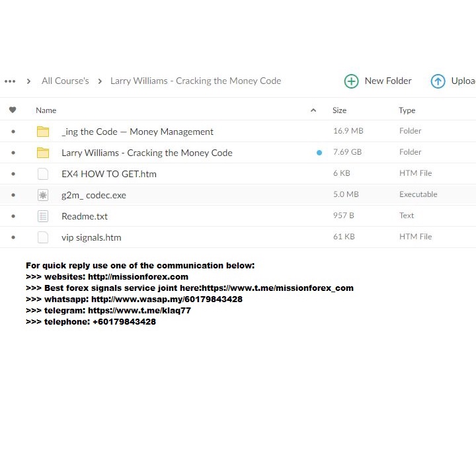Sort by the Size column header

pos(339,110)
